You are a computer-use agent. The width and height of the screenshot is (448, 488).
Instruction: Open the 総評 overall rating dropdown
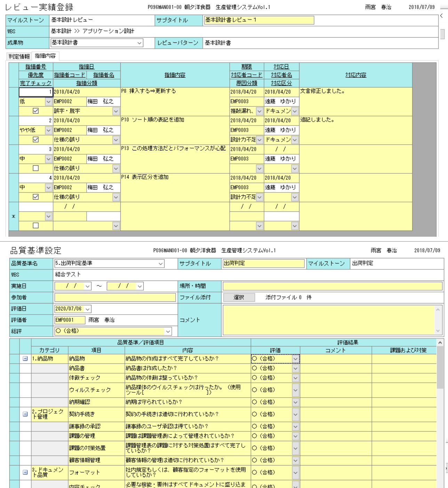[x=168, y=332]
